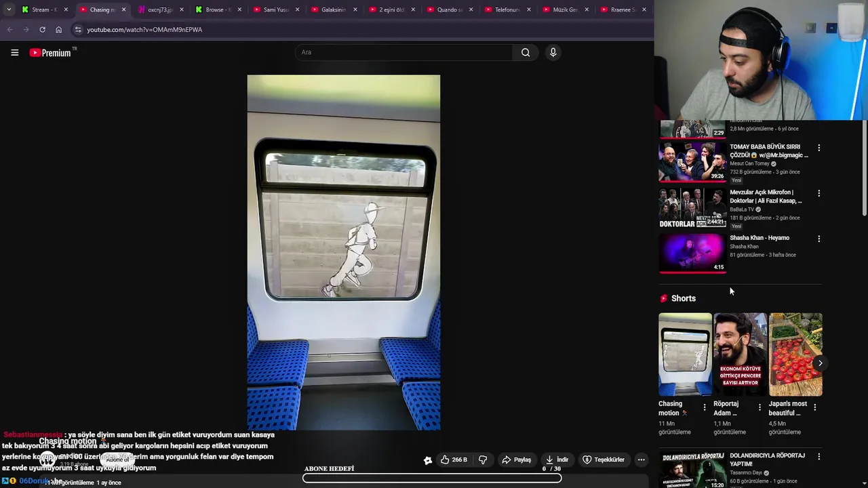Show next Shorts with right arrow
This screenshot has width=868, height=488.
click(x=820, y=363)
